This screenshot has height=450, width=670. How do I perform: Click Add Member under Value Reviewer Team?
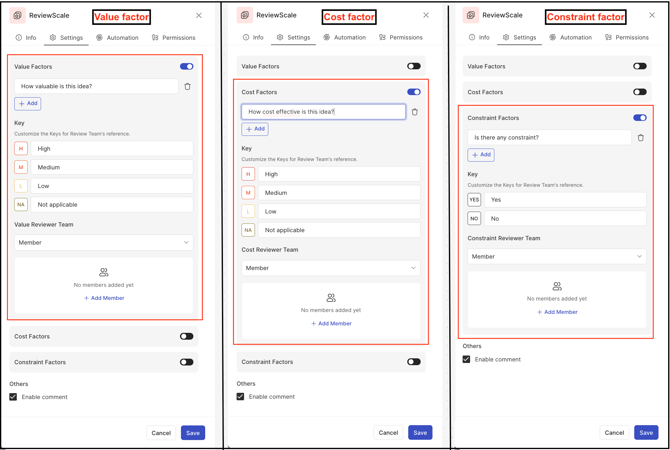coord(104,298)
